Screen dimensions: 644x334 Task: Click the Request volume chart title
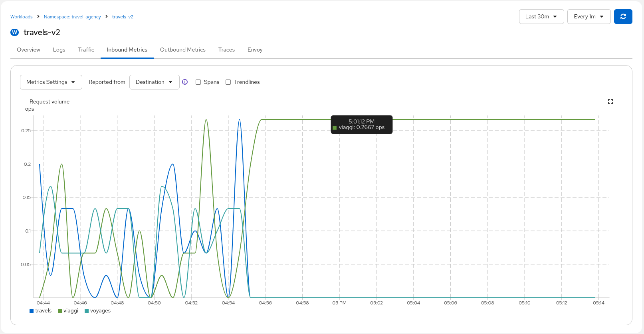(x=50, y=101)
